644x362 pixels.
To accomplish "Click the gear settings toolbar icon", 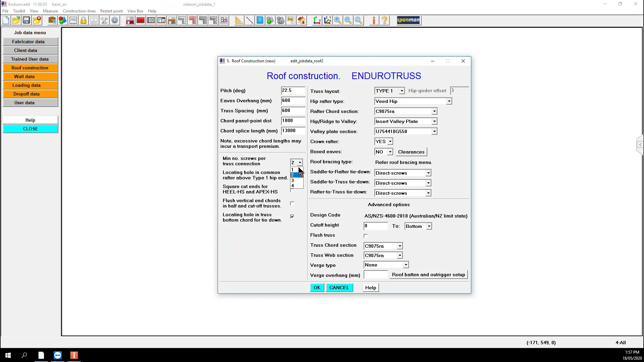I will pyautogui.click(x=115, y=20).
